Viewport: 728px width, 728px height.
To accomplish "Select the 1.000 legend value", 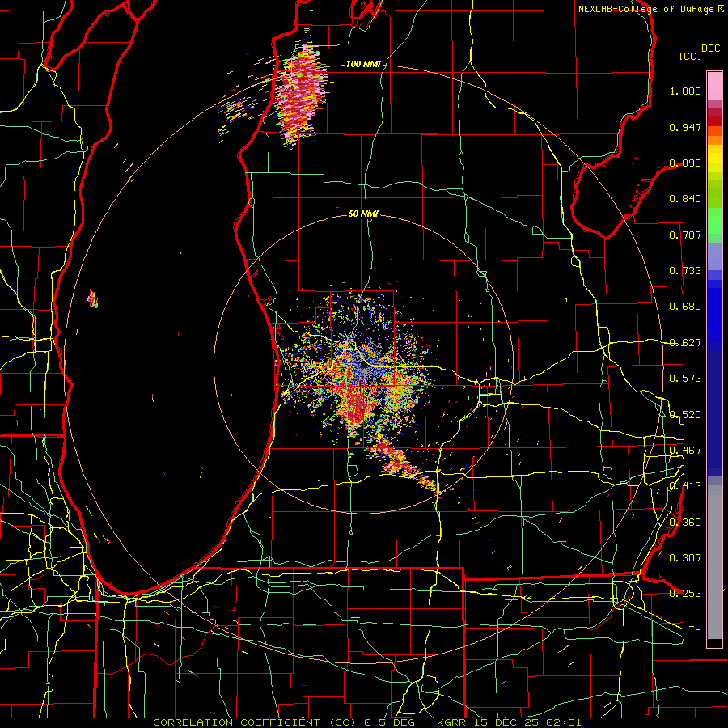I will tap(685, 91).
